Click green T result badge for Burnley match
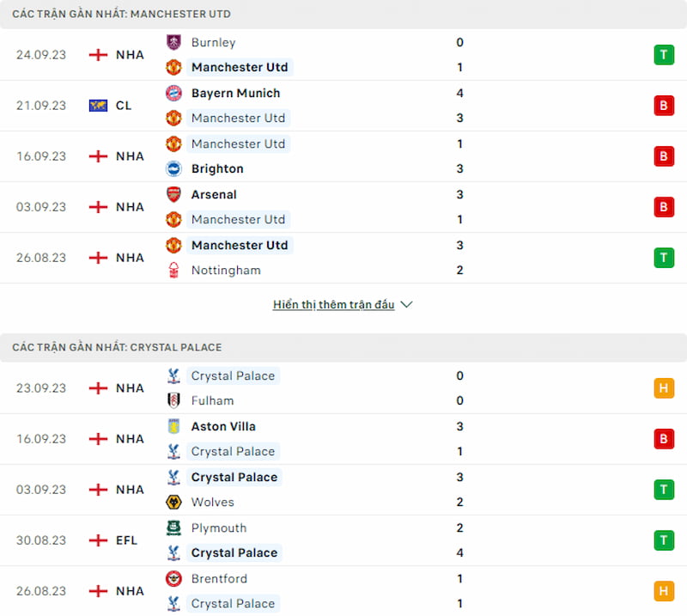This screenshot has width=687, height=616. (664, 55)
